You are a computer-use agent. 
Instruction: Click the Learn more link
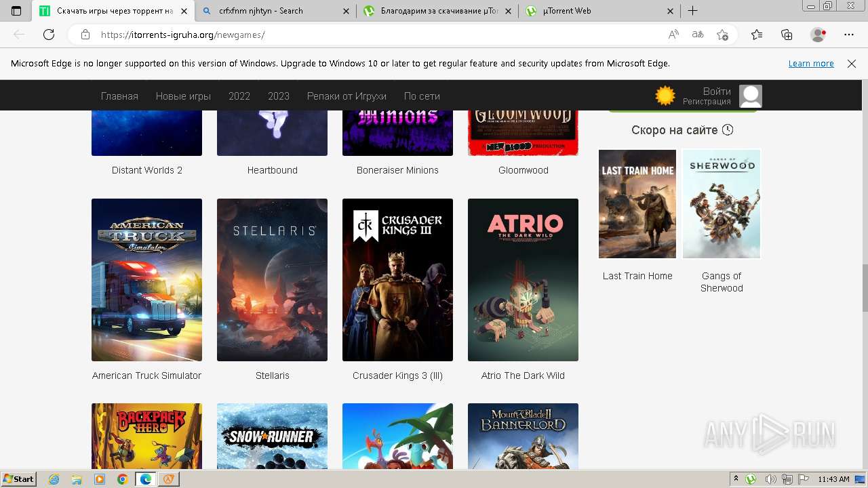[811, 64]
